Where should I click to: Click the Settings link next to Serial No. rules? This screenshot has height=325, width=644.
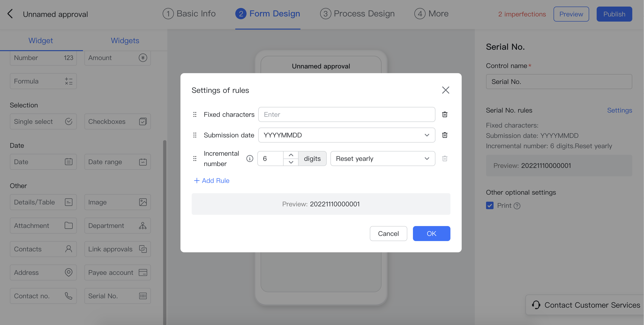(x=619, y=110)
